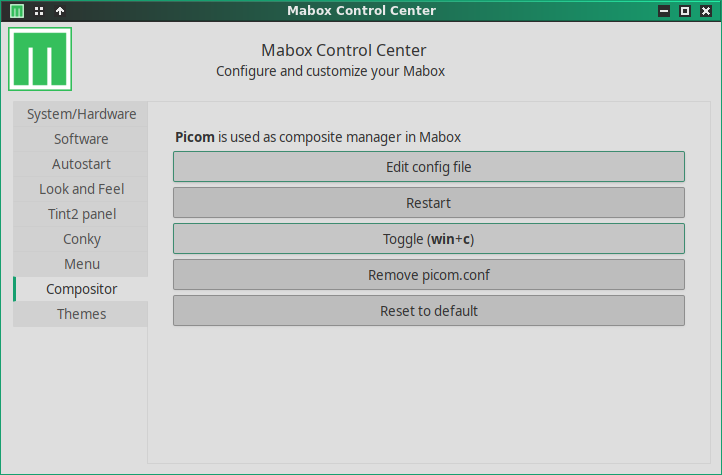Image resolution: width=722 pixels, height=475 pixels.
Task: Go to the Look and Feel tab
Action: point(81,189)
